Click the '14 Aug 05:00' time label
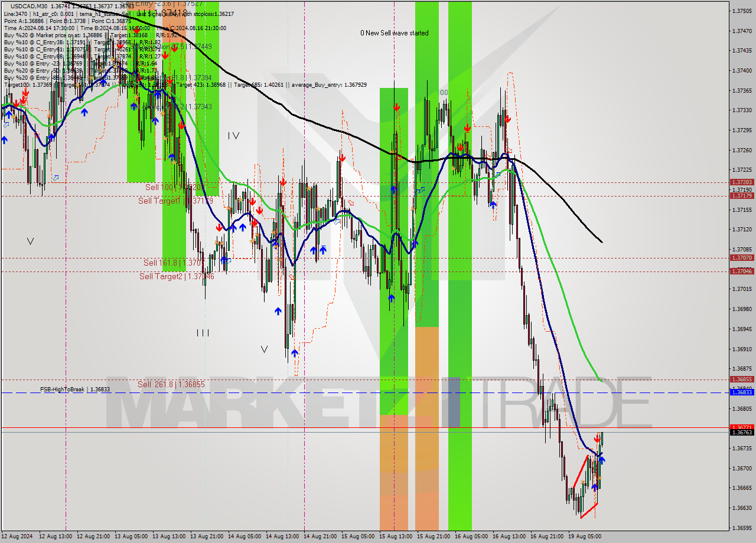 245,537
